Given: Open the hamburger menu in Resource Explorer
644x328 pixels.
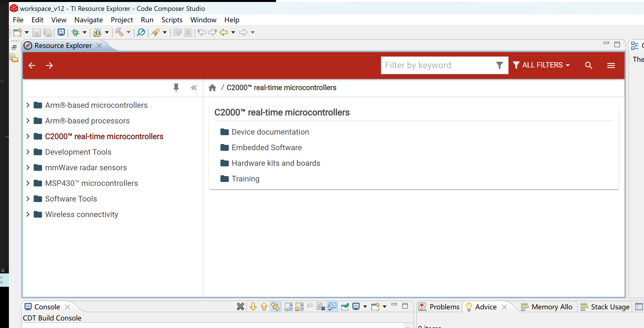Looking at the screenshot, I should pyautogui.click(x=611, y=65).
